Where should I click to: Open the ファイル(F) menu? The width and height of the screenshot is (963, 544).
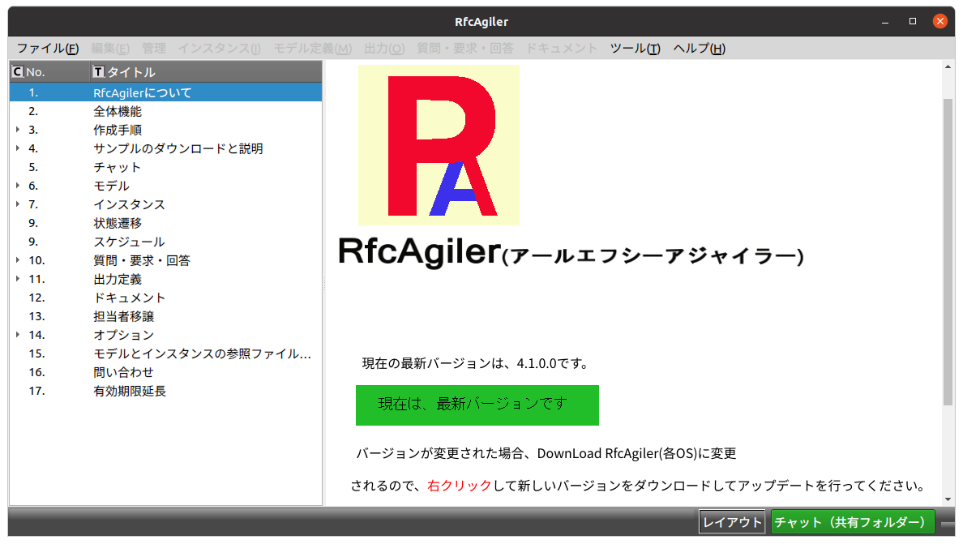tap(47, 49)
